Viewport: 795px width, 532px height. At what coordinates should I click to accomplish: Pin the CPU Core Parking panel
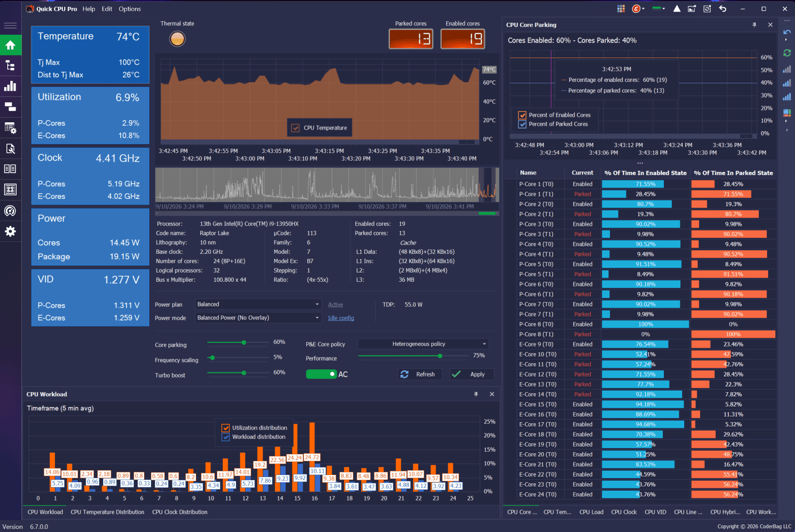[755, 25]
